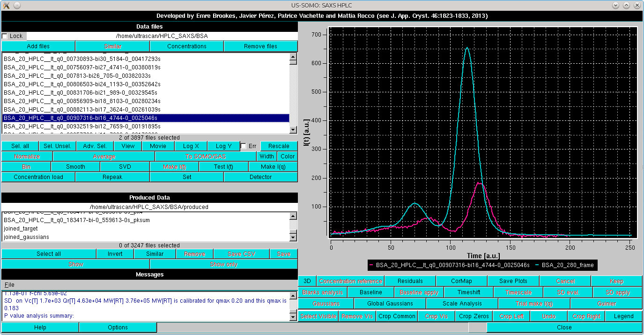Image resolution: width=644 pixels, height=335 pixels.
Task: Toggle Log X axis
Action: (191, 146)
